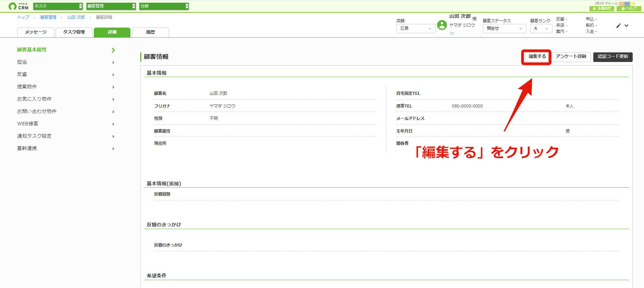Open the 店舗 dropdown showing 広島
The width and height of the screenshot is (644, 288).
point(416,28)
